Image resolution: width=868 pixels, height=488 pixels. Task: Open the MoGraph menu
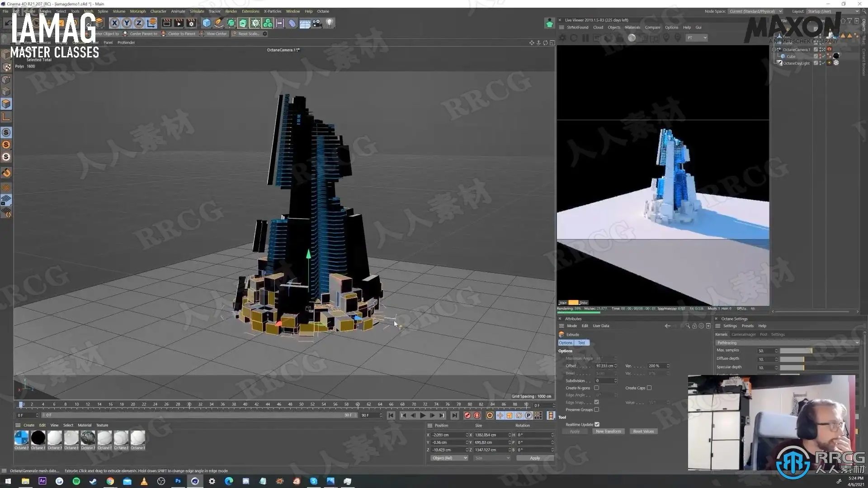(x=137, y=11)
